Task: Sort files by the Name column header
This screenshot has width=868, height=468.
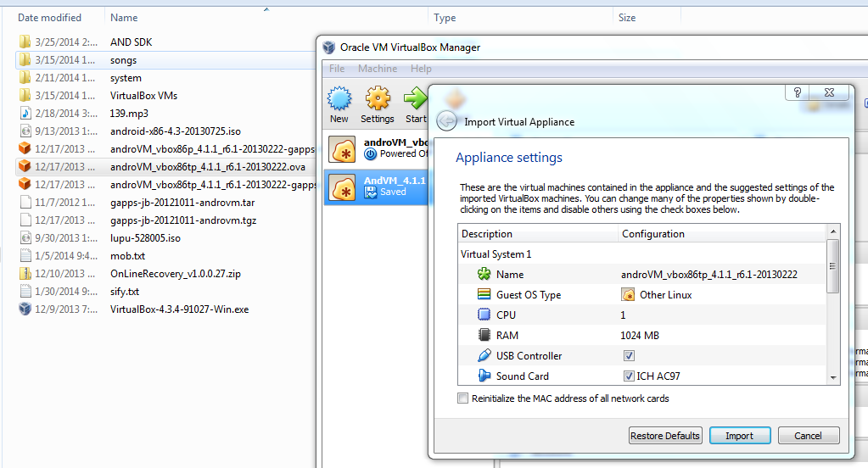Action: (x=266, y=17)
